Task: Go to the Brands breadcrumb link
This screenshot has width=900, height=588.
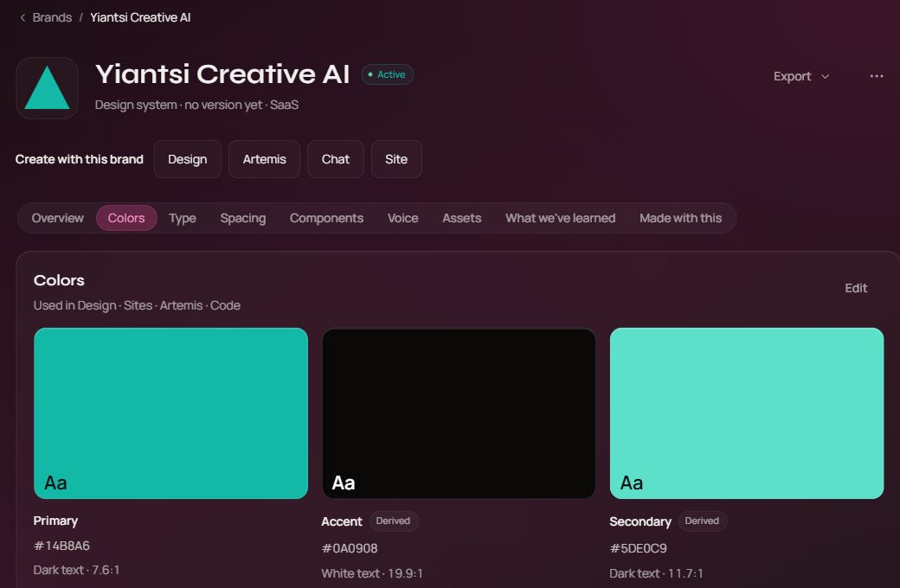Action: click(x=52, y=18)
